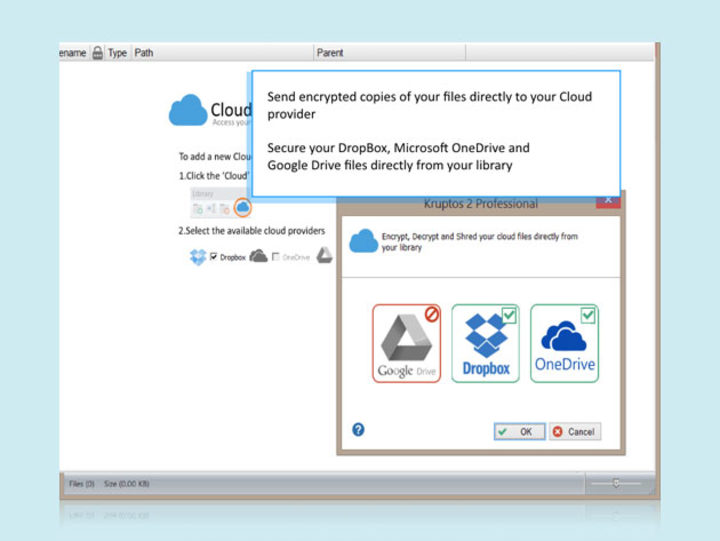Sort by the Parent column header
The image size is (720, 541).
pyautogui.click(x=330, y=53)
